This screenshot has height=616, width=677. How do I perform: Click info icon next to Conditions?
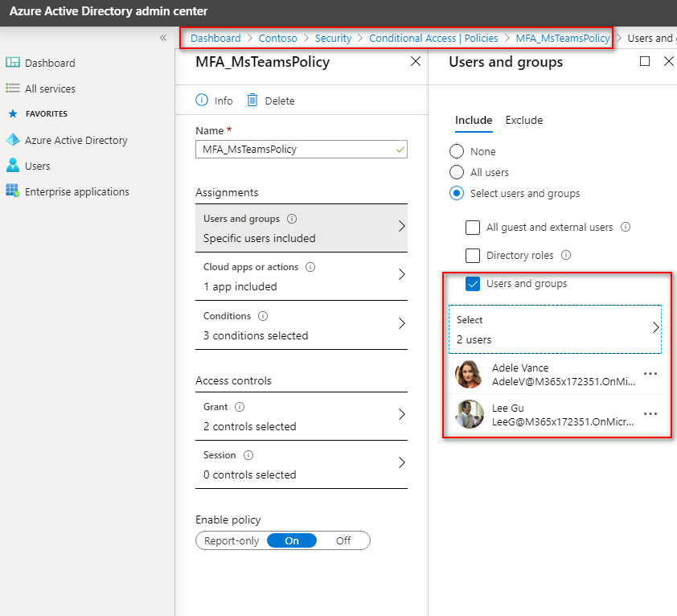tap(263, 316)
